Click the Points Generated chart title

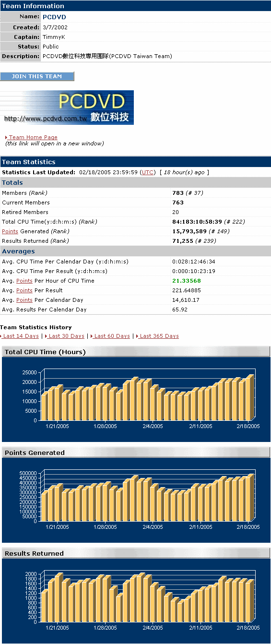(x=35, y=453)
